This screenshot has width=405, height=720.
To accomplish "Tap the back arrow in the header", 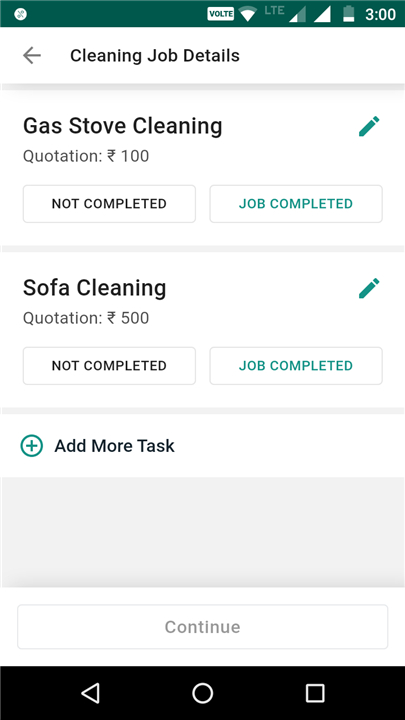I will point(32,56).
